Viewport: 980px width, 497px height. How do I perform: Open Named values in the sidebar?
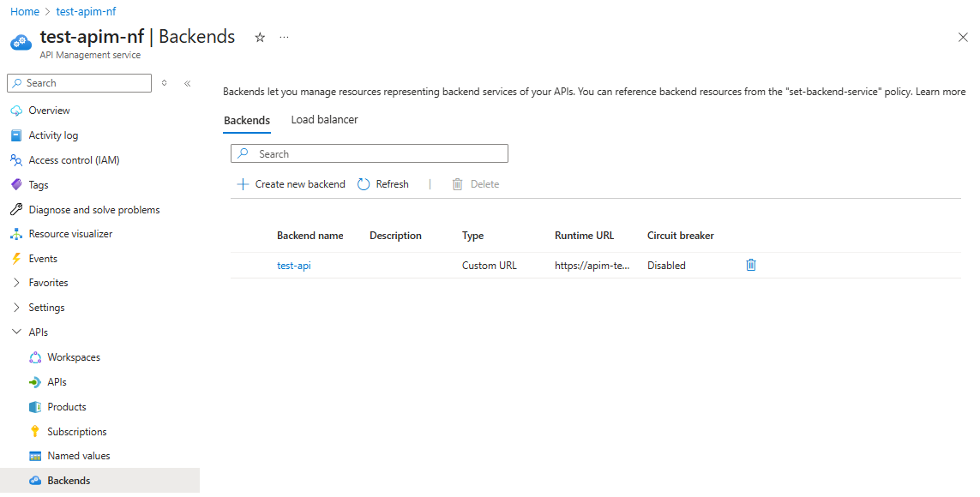(x=79, y=456)
